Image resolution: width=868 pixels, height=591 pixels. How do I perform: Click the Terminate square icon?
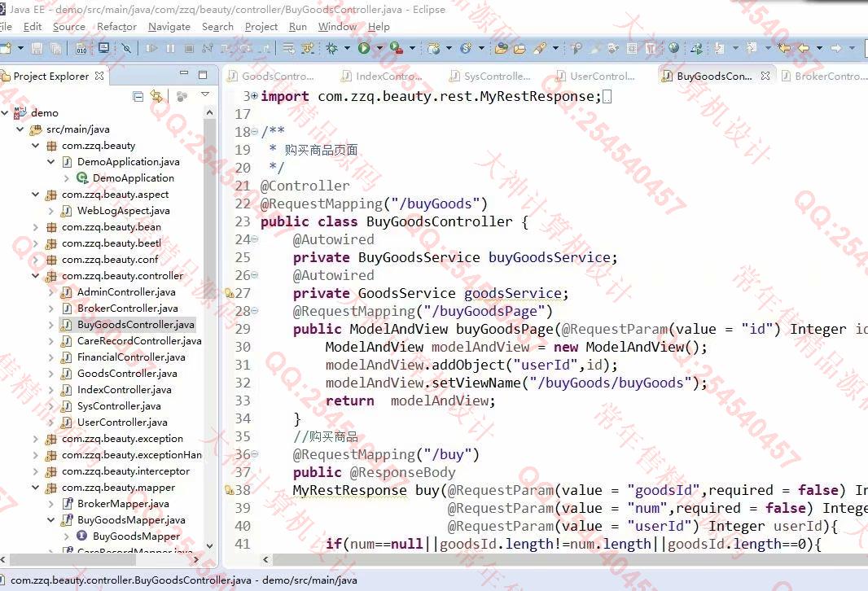click(189, 49)
